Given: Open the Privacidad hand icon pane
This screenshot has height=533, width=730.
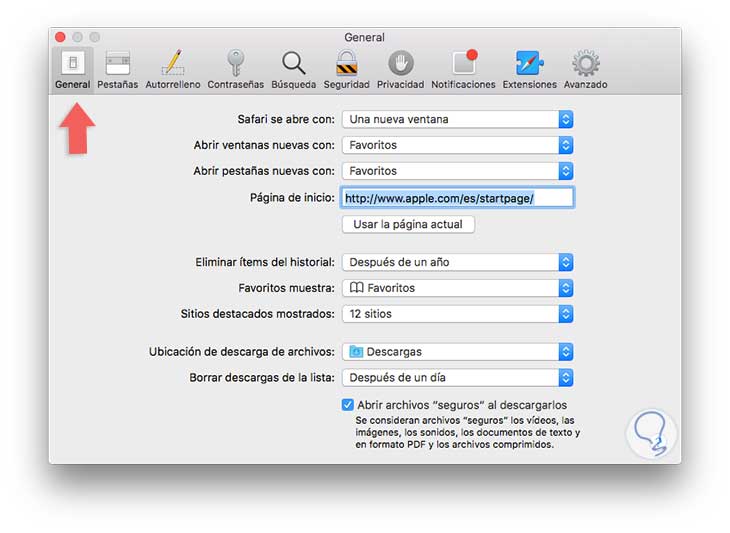Looking at the screenshot, I should point(400,70).
